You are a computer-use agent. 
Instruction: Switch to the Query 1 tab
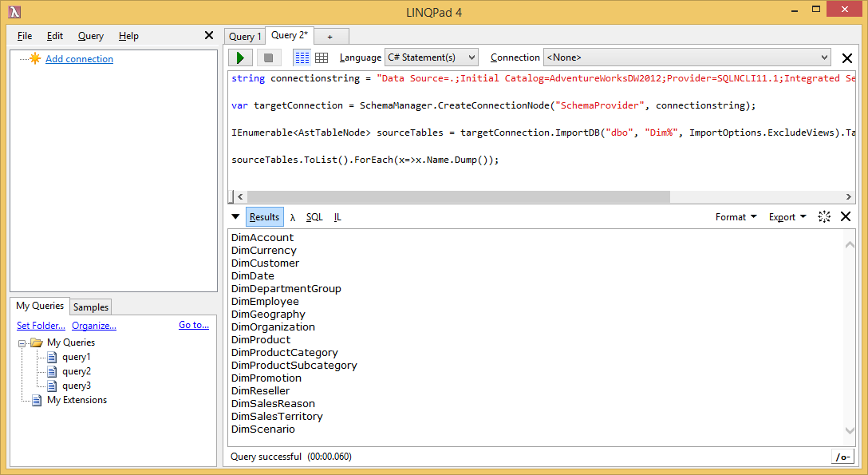(245, 37)
